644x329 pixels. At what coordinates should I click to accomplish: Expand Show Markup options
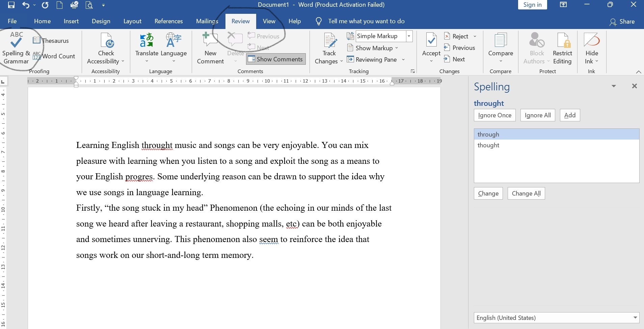373,48
